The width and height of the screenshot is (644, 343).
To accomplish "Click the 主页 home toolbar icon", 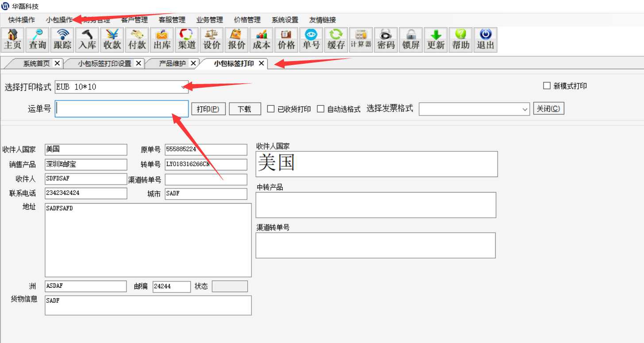I will coord(13,40).
